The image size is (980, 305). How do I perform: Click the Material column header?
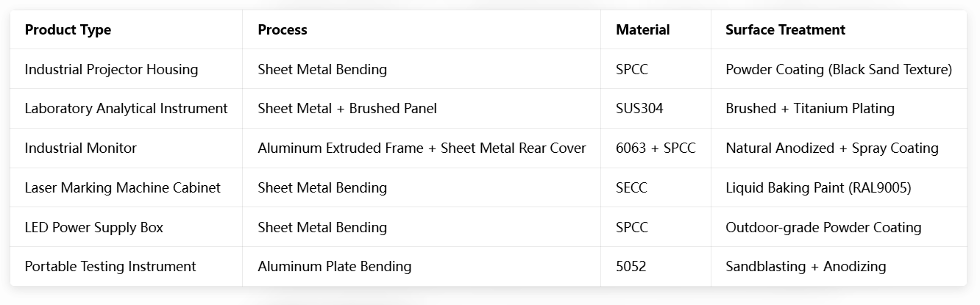pos(642,30)
